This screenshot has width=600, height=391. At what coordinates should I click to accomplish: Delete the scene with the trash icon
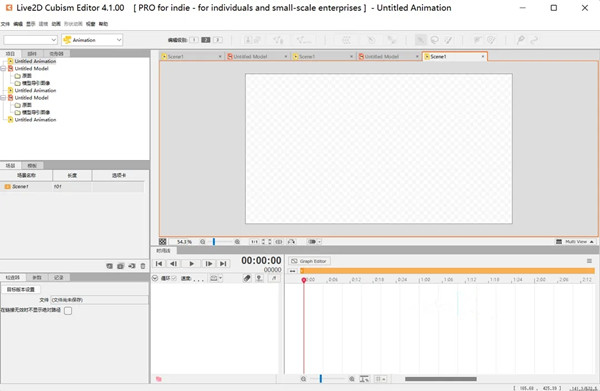(x=143, y=266)
